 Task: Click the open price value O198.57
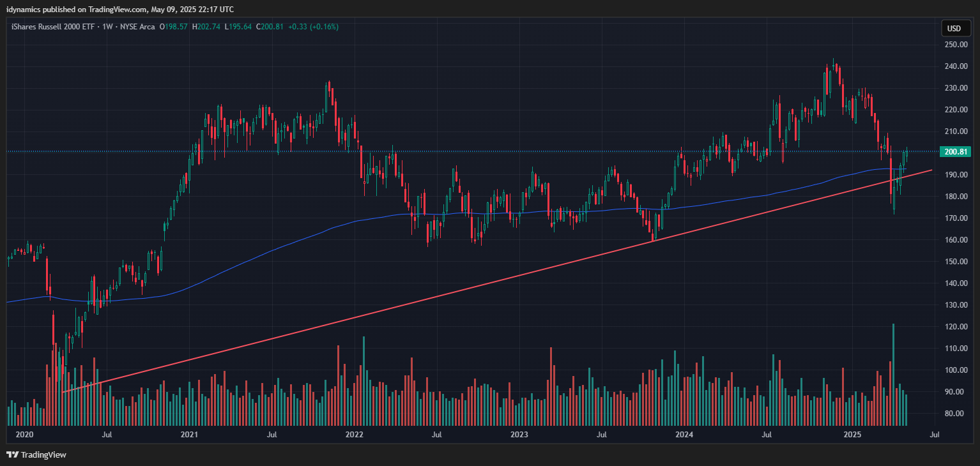[x=173, y=27]
